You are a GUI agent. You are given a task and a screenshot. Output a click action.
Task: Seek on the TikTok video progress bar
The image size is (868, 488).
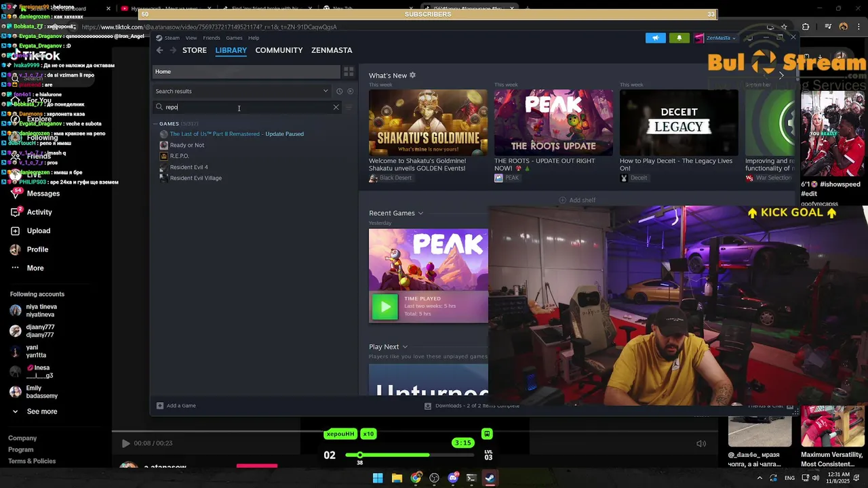[x=414, y=431]
